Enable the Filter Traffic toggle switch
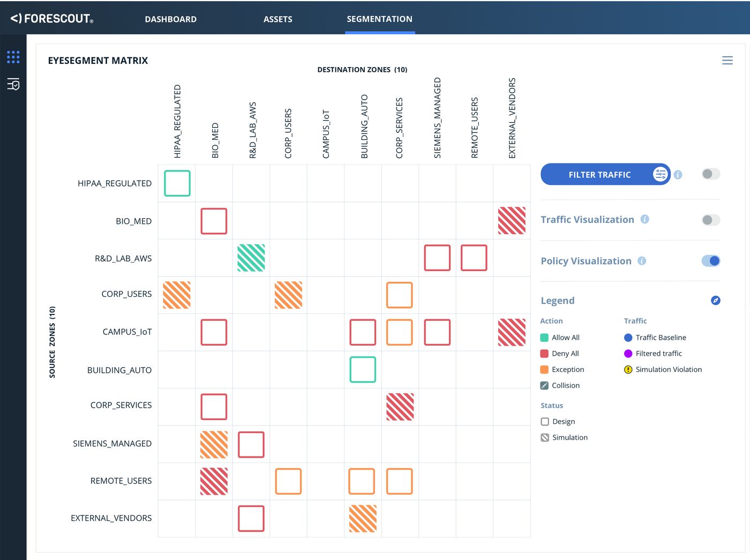This screenshot has height=560, width=750. [x=710, y=174]
